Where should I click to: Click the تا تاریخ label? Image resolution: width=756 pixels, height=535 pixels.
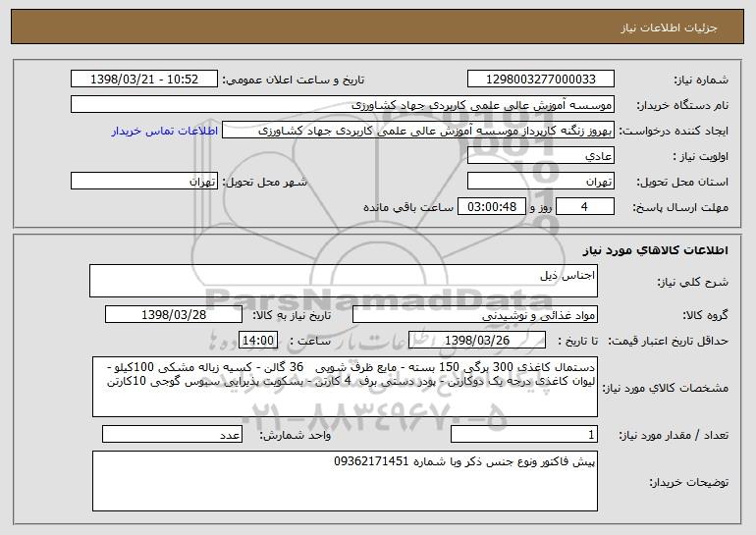point(577,341)
